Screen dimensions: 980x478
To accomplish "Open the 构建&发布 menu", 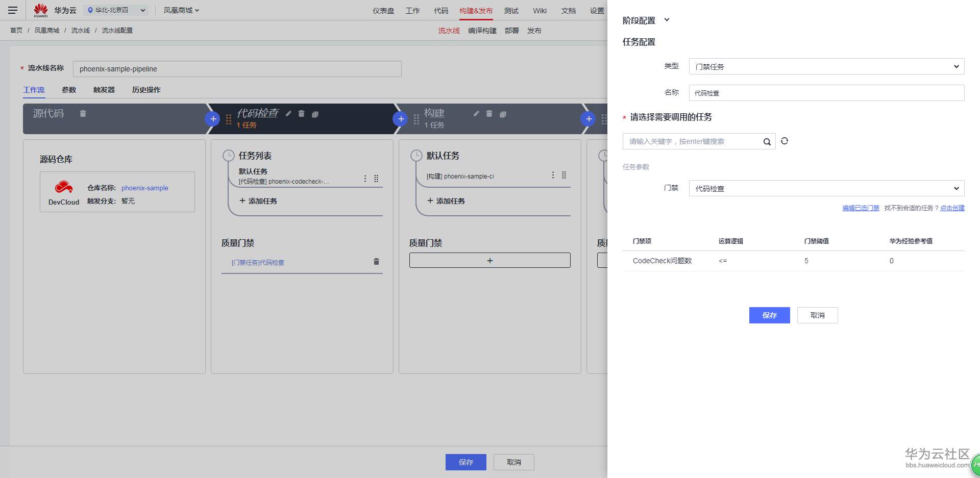I will (476, 11).
